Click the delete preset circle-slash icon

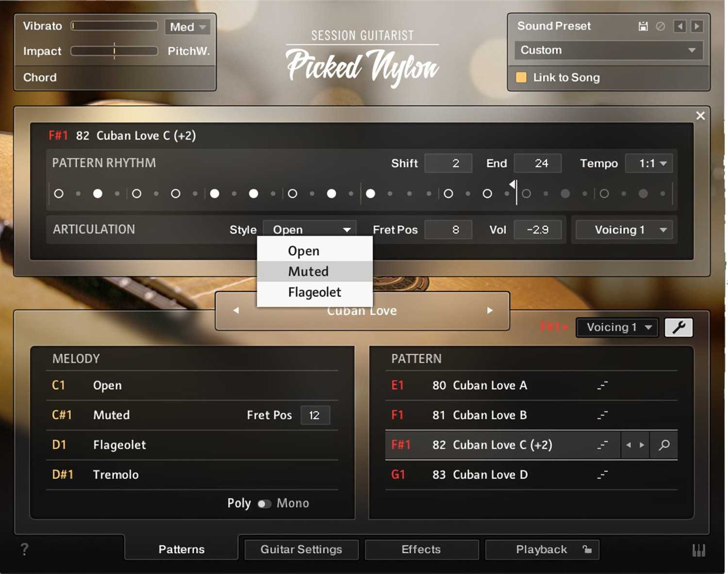(x=661, y=26)
